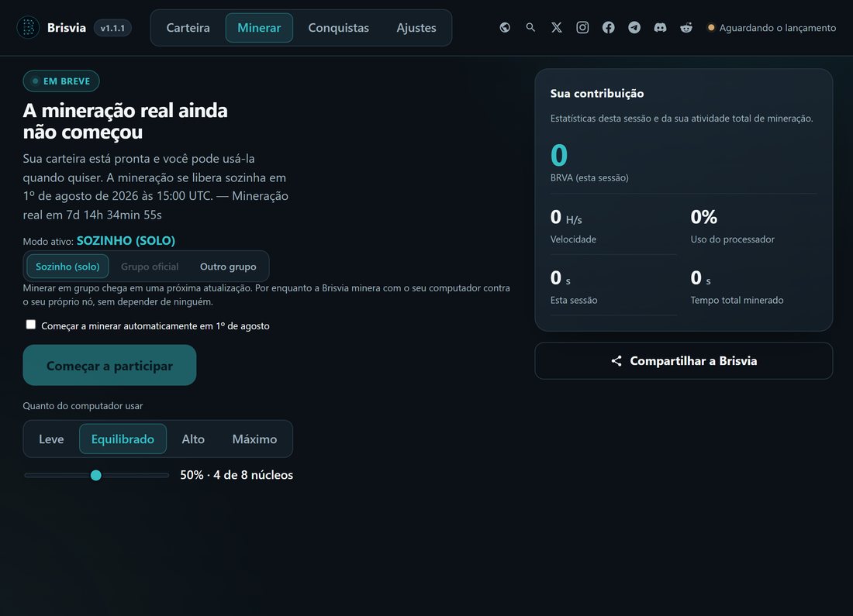Choose the Alto usage preset
The width and height of the screenshot is (853, 616).
(193, 439)
